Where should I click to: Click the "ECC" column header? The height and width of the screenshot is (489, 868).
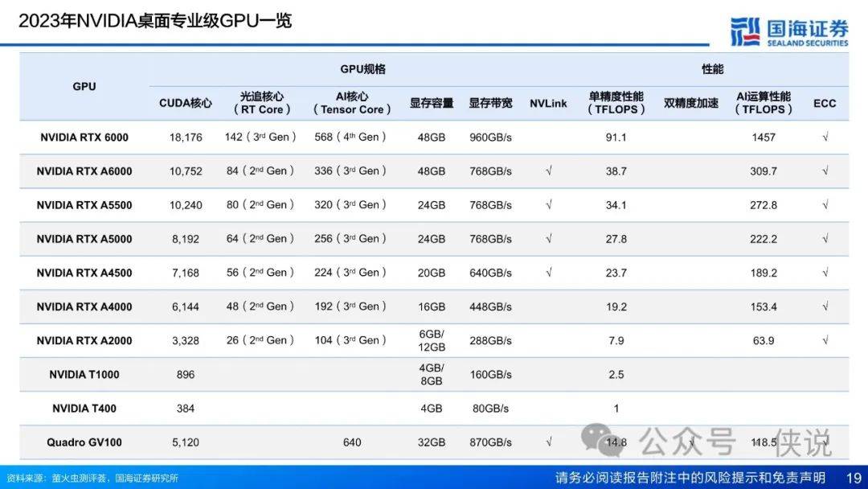(x=825, y=104)
